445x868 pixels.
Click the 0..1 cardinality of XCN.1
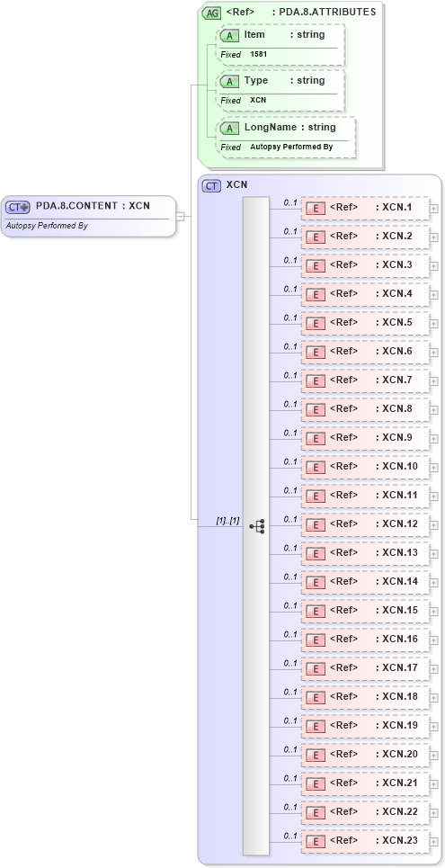pos(290,203)
